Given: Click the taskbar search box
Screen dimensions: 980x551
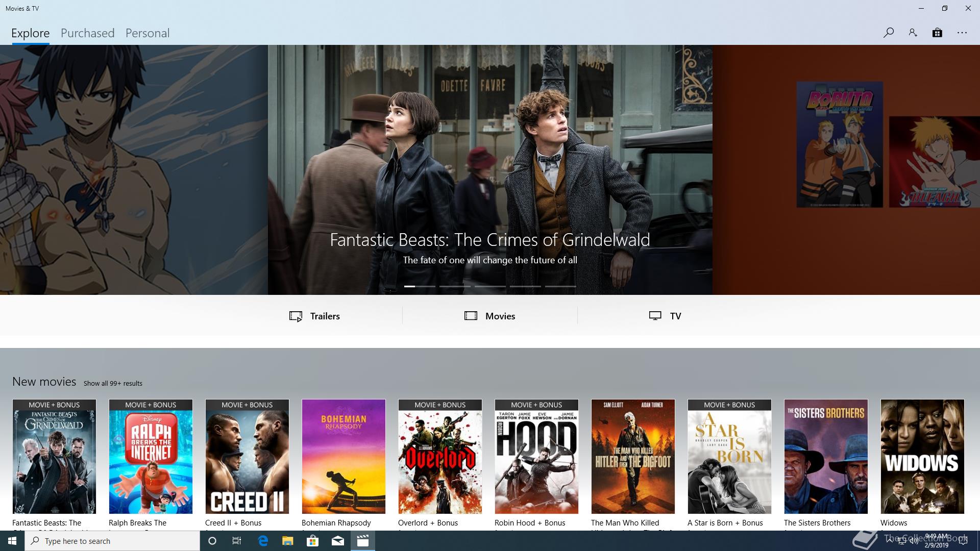Looking at the screenshot, I should [112, 541].
